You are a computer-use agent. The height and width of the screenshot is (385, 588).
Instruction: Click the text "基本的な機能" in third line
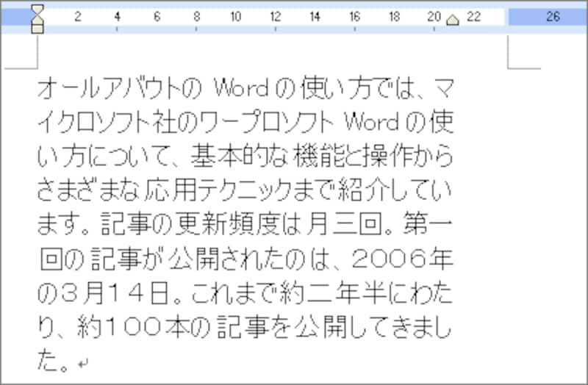click(268, 156)
